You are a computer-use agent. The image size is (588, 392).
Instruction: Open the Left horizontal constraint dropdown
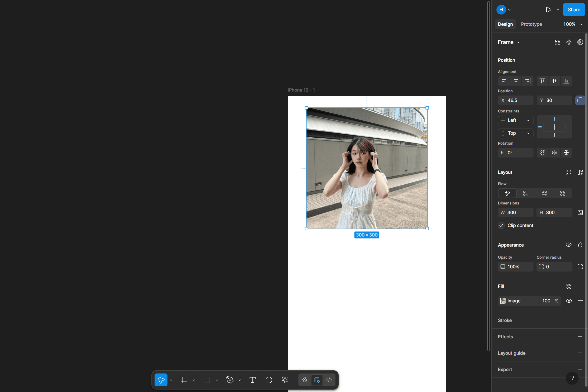pyautogui.click(x=516, y=120)
